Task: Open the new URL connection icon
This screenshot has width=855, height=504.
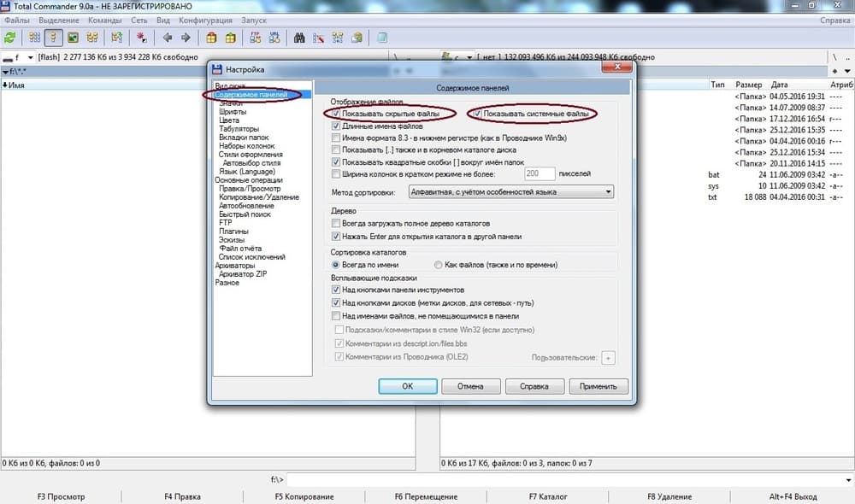Action: tap(274, 38)
